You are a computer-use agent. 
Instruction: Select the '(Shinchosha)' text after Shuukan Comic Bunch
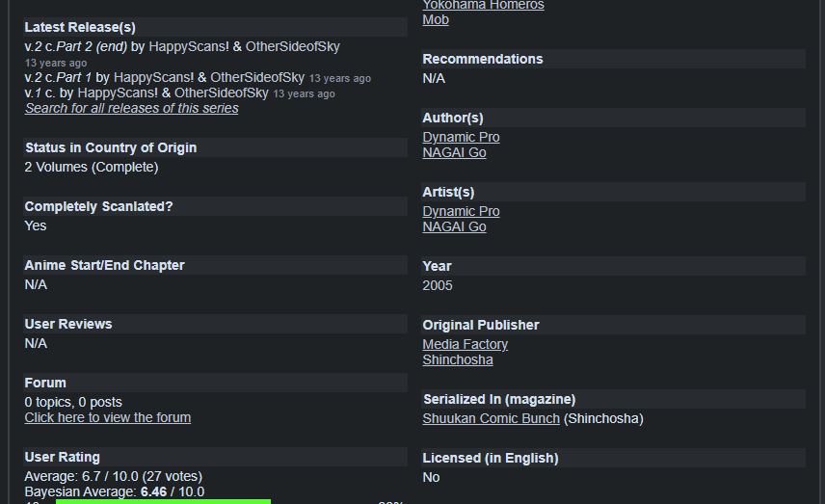point(603,418)
